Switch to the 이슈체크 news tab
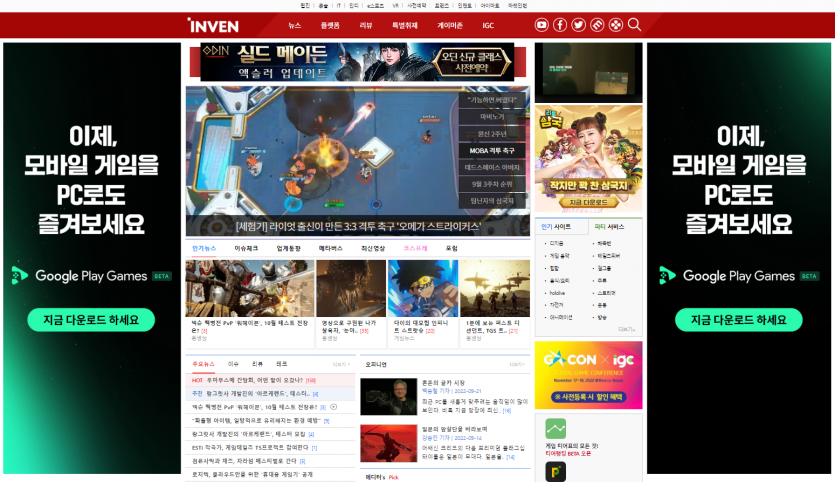The image size is (835, 482). pyautogui.click(x=246, y=247)
